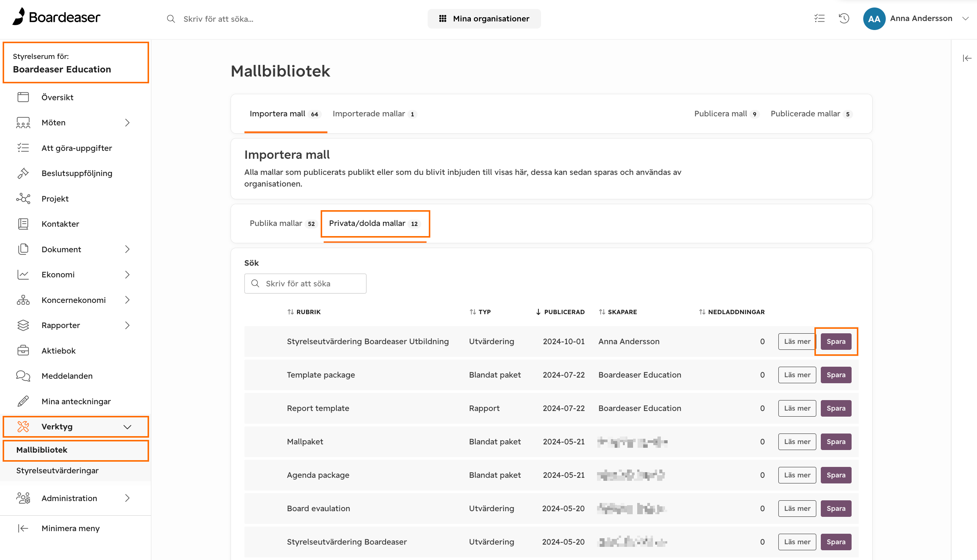Image resolution: width=977 pixels, height=560 pixels.
Task: Click the Agenda package row title
Action: pos(318,476)
